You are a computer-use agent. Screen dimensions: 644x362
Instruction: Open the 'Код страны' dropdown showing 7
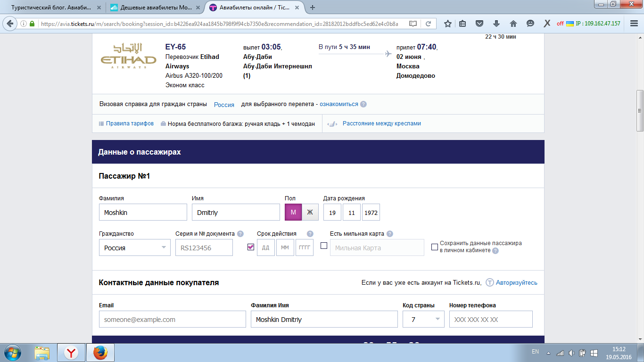point(424,319)
